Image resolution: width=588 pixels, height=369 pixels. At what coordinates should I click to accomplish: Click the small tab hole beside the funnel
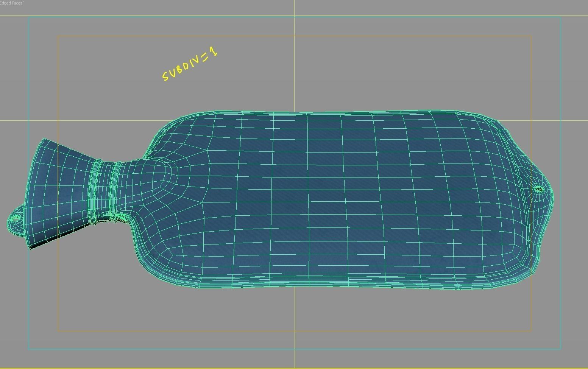16,219
